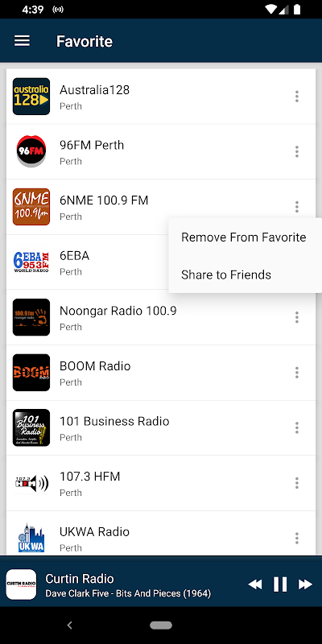Tap the hotspot icon in status bar
The image size is (322, 644).
58,10
